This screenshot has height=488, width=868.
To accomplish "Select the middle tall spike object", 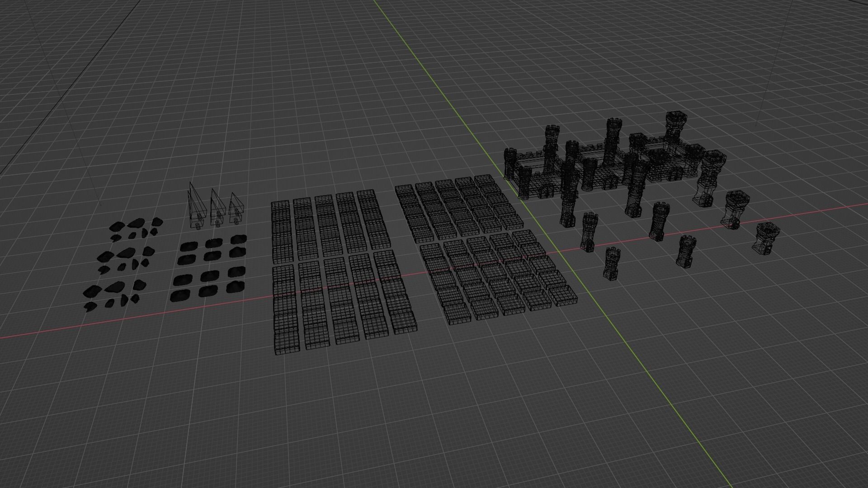I will point(217,208).
